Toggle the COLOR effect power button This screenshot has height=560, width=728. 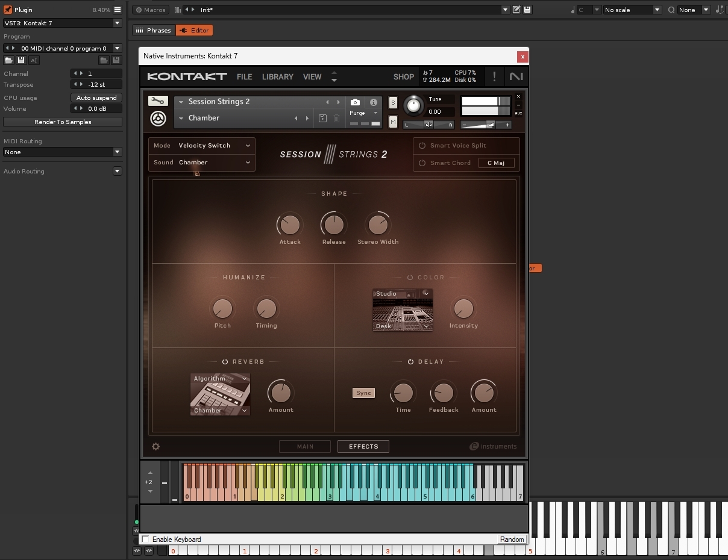point(410,278)
